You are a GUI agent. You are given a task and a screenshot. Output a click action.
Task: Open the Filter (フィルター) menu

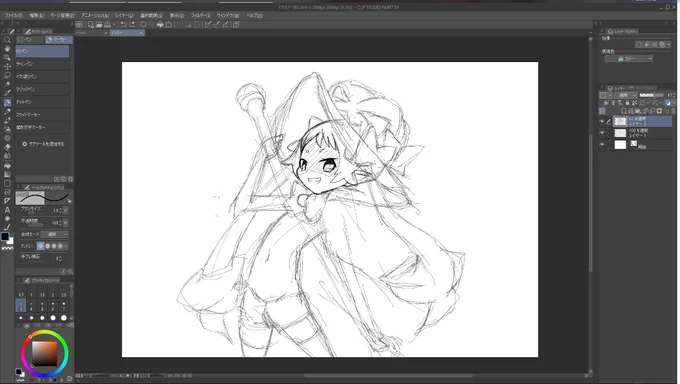[200, 16]
